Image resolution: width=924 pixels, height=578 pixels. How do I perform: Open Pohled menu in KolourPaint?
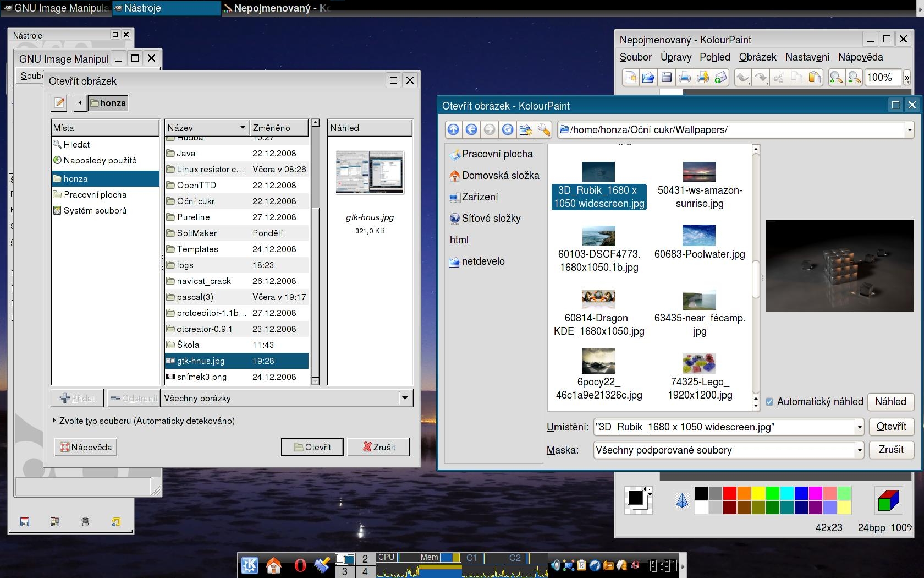click(x=714, y=57)
